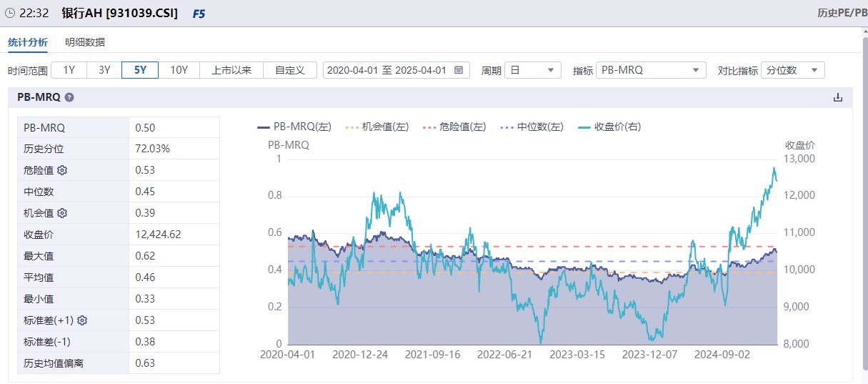Toggle 机会值(左) series in chart legend
This screenshot has height=384, width=868.
pos(376,127)
